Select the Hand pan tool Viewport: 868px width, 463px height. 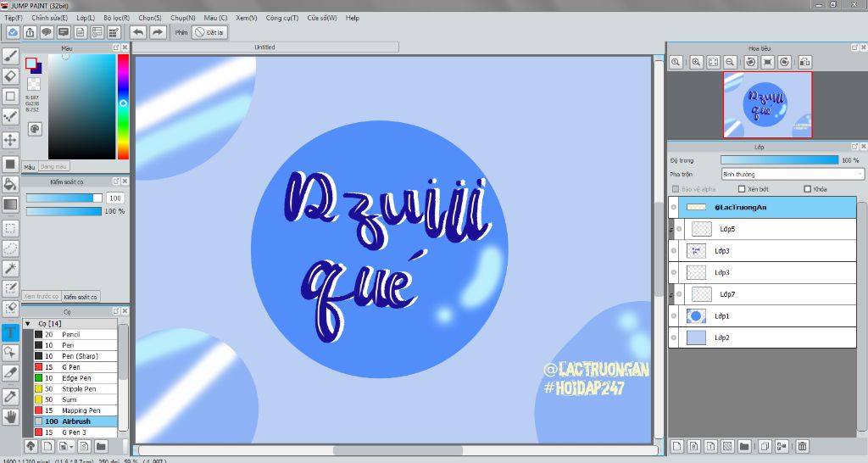coord(10,416)
